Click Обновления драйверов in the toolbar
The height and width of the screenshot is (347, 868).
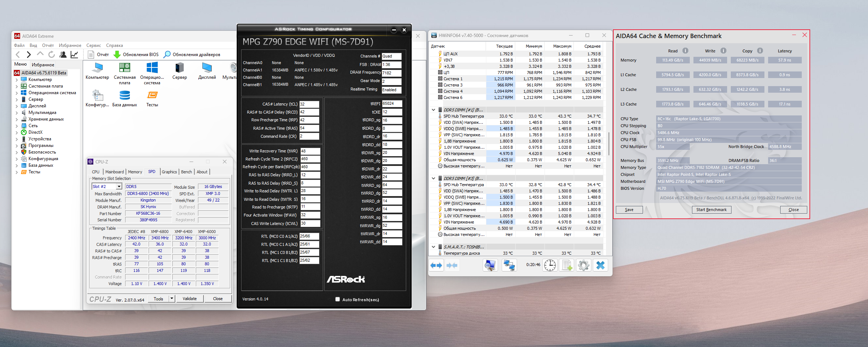[192, 55]
